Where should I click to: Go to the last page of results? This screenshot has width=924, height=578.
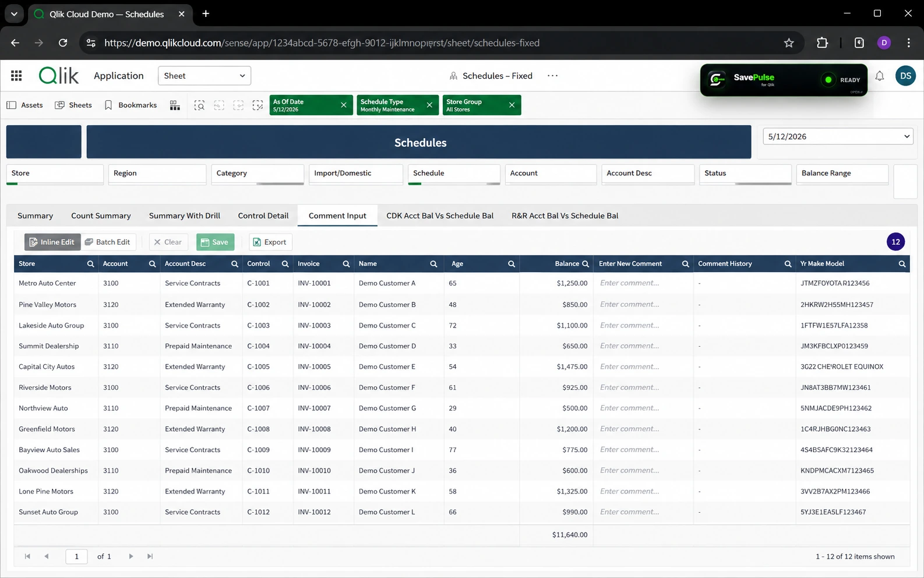(150, 556)
